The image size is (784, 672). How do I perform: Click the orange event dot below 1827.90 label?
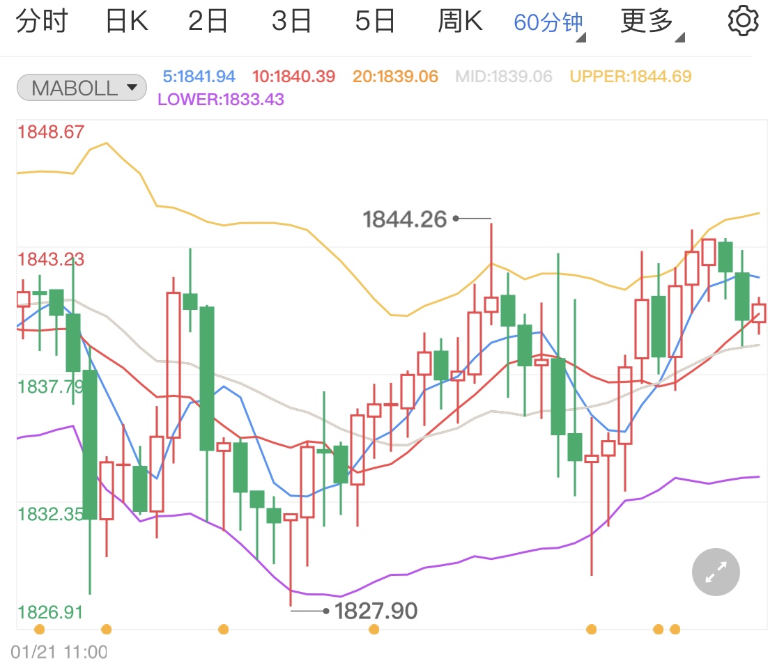coord(374,629)
